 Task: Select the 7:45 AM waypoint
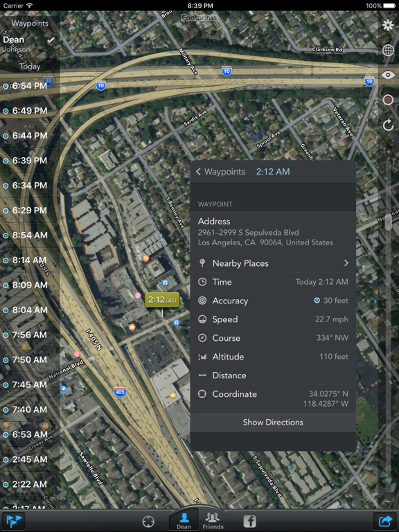click(x=30, y=384)
